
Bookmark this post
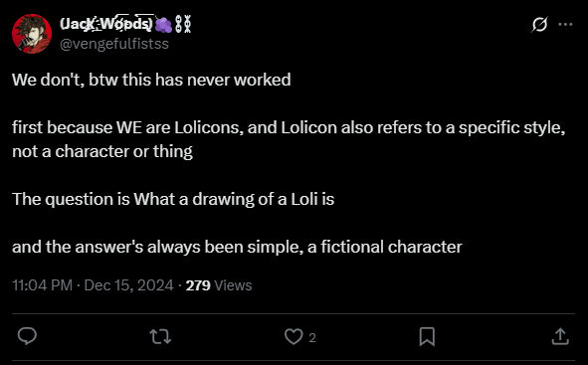pyautogui.click(x=427, y=336)
